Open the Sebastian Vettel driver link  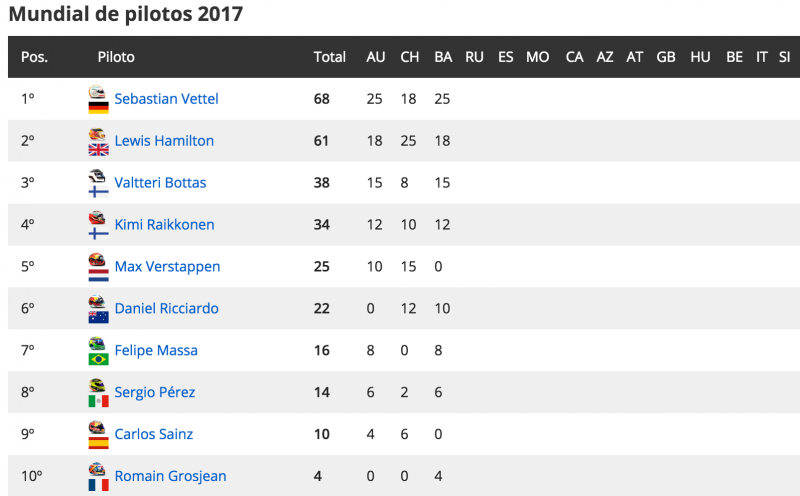point(166,98)
